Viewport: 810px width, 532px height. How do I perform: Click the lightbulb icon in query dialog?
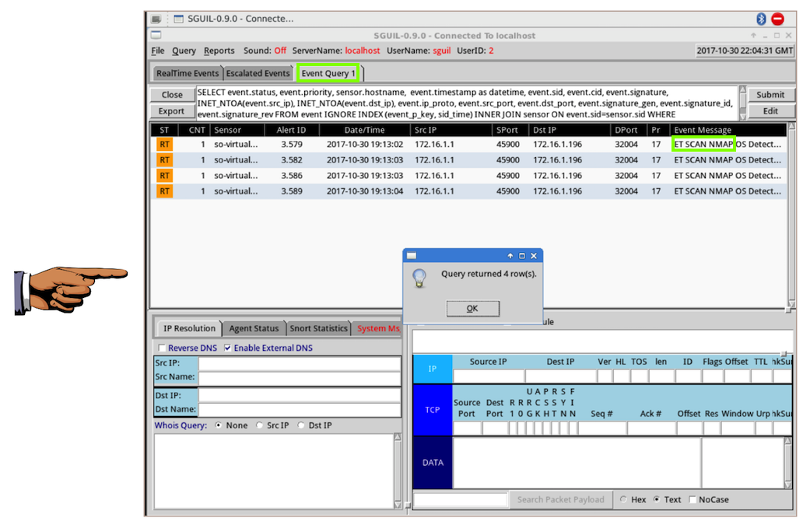coord(420,278)
